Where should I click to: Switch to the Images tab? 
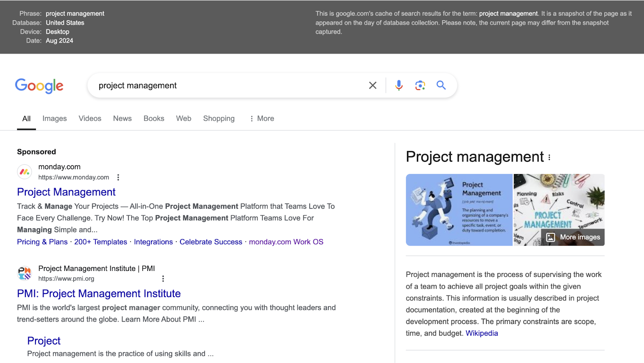pos(54,118)
